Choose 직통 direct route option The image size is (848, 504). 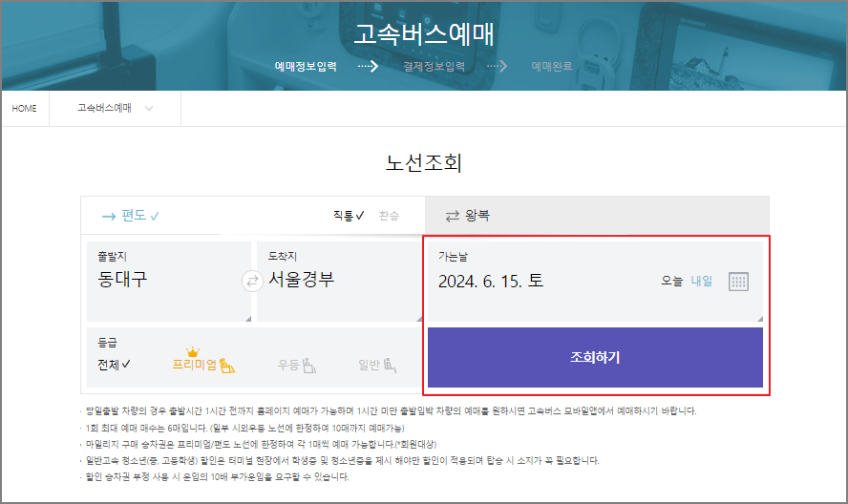click(x=349, y=216)
